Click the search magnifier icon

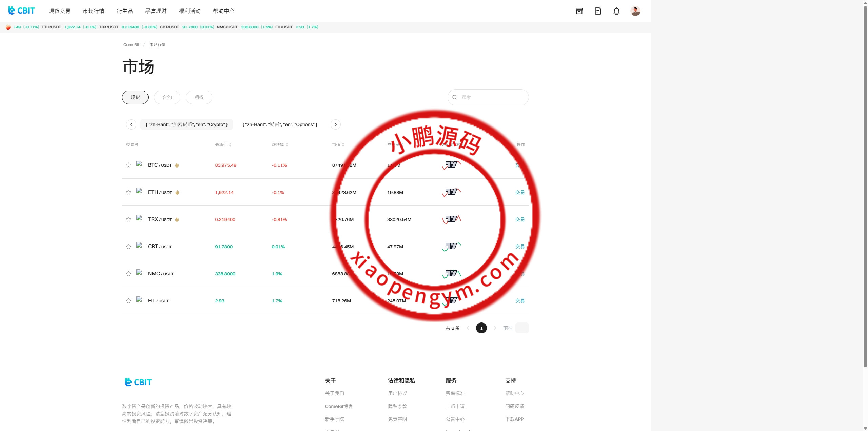tap(455, 97)
